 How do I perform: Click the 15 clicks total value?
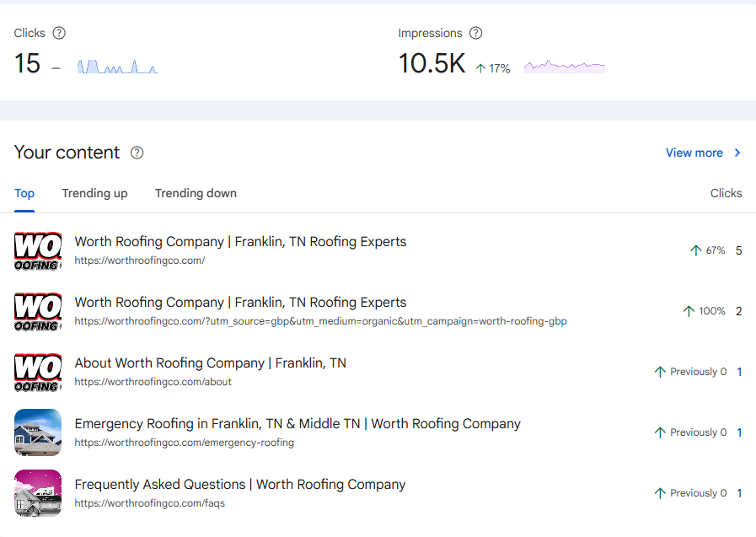(x=27, y=63)
